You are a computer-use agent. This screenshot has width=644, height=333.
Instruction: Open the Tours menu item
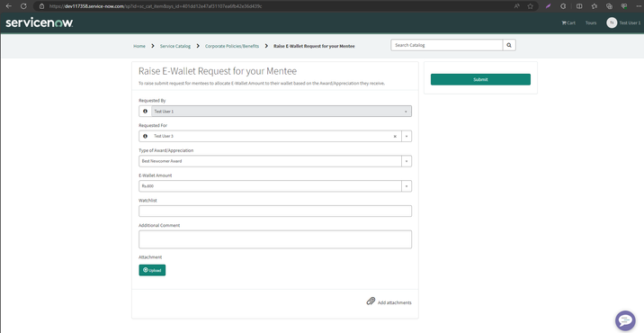click(x=591, y=23)
